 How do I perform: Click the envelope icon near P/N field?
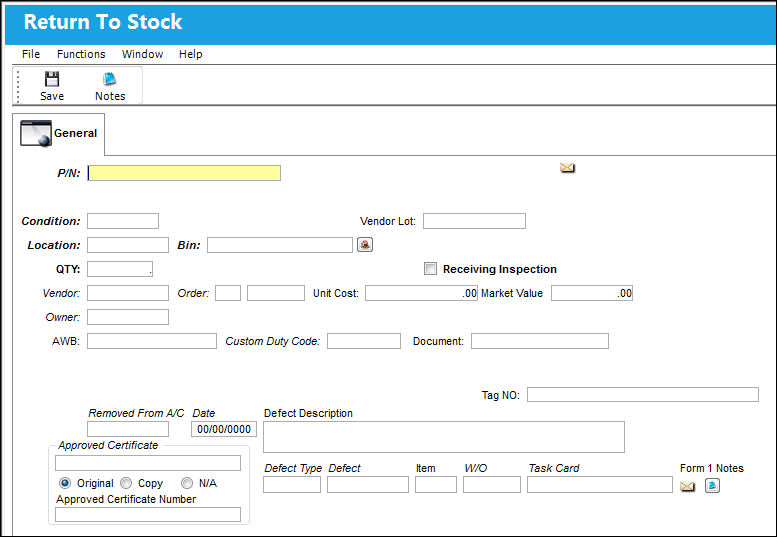click(x=567, y=168)
